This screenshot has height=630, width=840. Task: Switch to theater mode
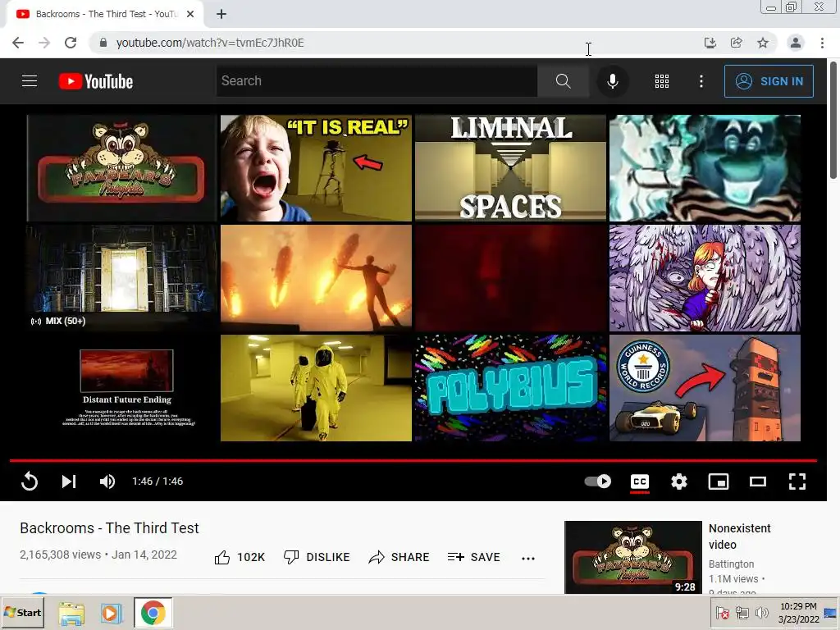pos(757,482)
